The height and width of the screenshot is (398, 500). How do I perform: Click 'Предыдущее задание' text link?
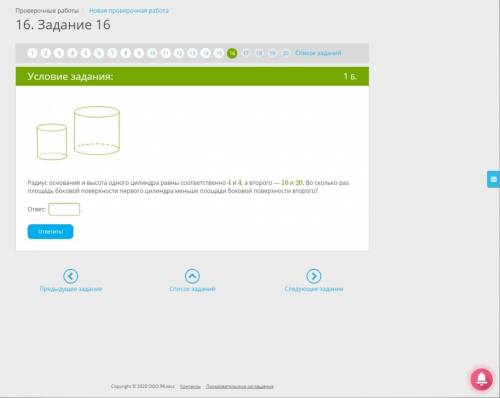(x=71, y=289)
